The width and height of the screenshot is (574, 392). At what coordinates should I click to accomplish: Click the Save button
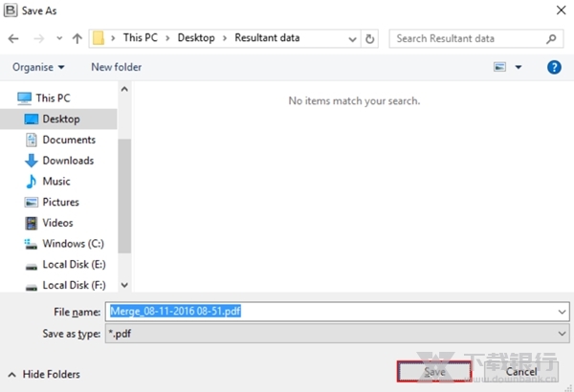[435, 371]
